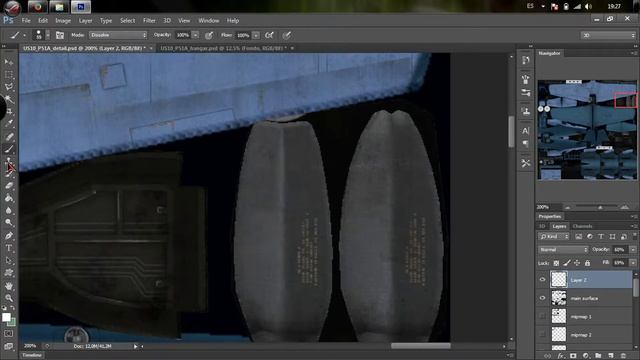The image size is (640, 360).
Task: Open the Image menu
Action: 63,20
